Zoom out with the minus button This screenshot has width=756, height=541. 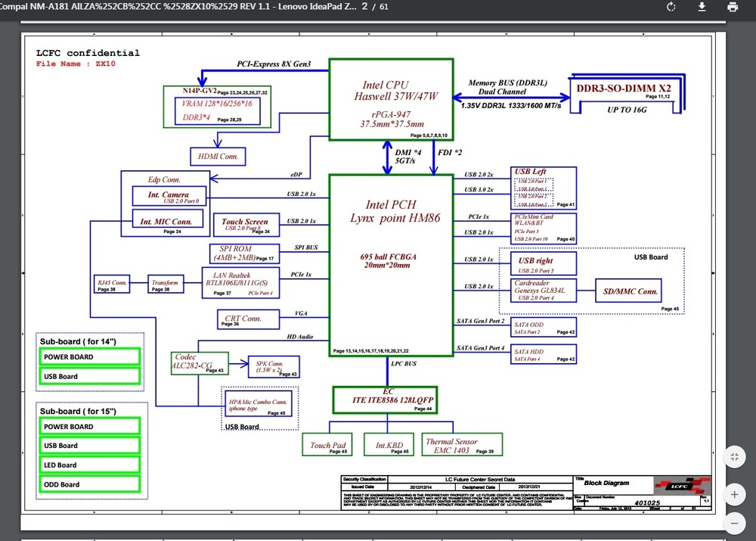pos(734,524)
